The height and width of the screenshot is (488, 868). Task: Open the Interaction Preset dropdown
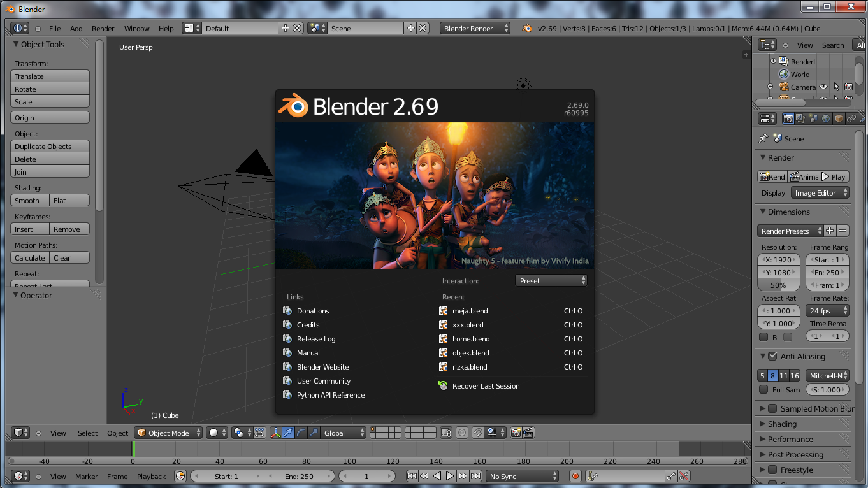point(551,280)
